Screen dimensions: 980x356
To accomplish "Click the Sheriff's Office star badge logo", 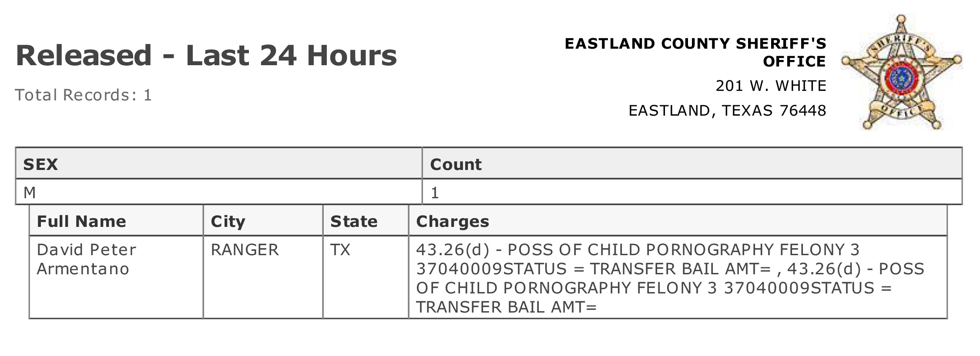I will point(901,73).
